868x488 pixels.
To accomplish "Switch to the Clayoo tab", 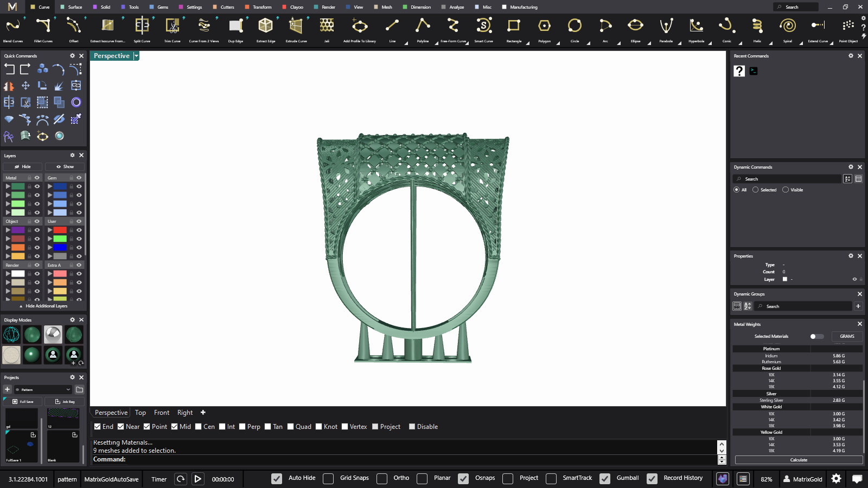I will [293, 7].
